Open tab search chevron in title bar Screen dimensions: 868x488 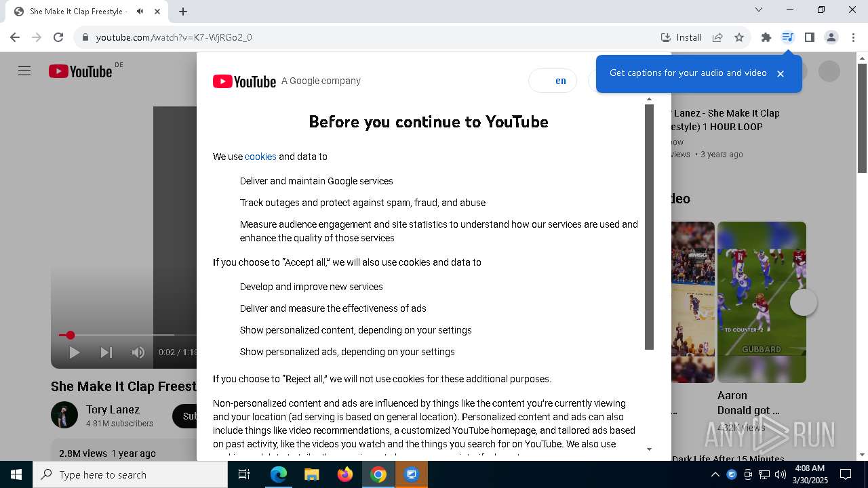tap(759, 9)
